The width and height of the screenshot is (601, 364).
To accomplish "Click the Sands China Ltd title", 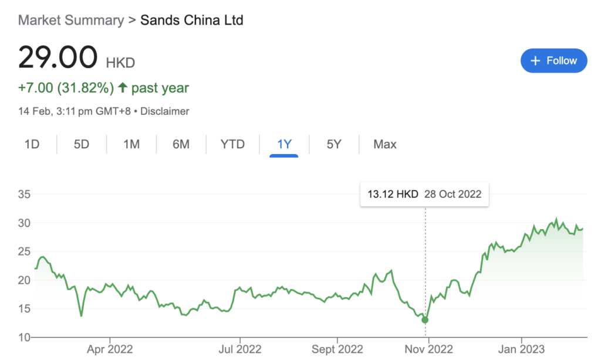I will [x=192, y=20].
